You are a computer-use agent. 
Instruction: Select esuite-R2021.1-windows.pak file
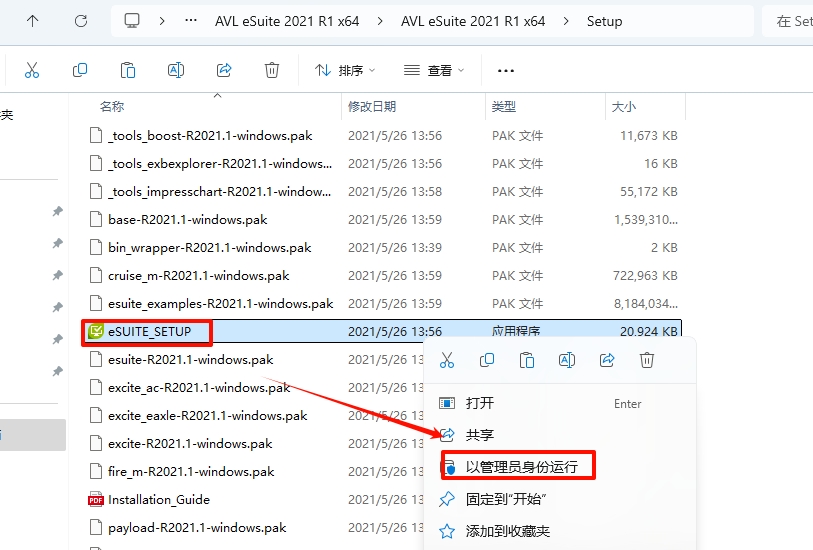pyautogui.click(x=190, y=360)
